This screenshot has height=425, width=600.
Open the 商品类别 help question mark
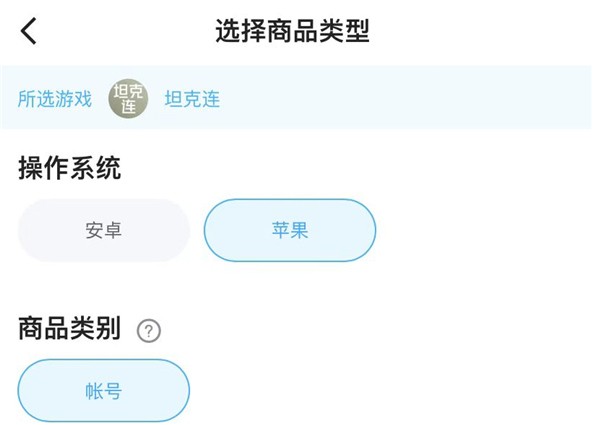148,331
